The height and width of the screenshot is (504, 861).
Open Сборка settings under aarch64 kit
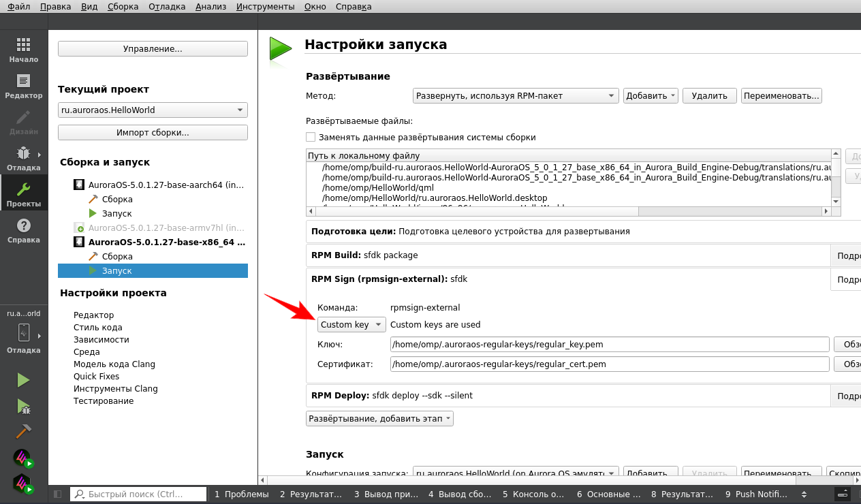[x=117, y=200]
